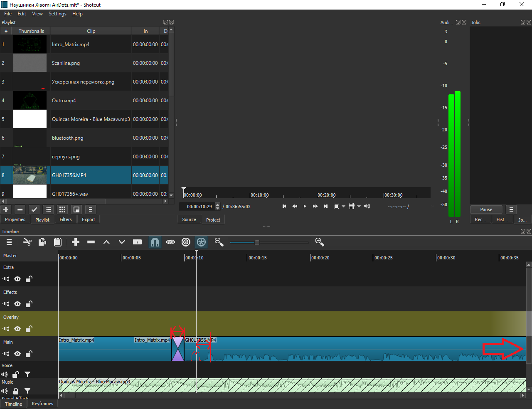Click the Paste icon in the timeline toolbar

(57, 242)
